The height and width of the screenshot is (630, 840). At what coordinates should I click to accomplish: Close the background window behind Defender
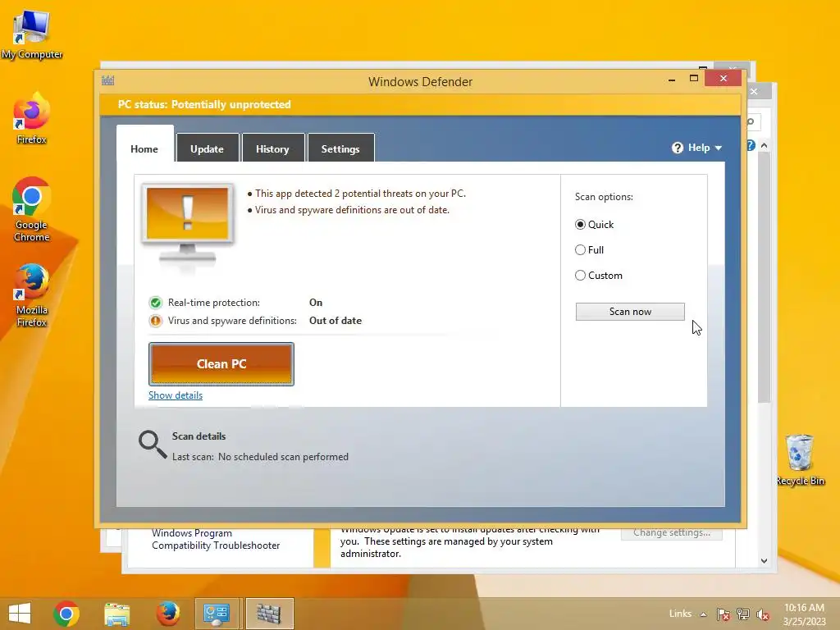click(x=754, y=92)
